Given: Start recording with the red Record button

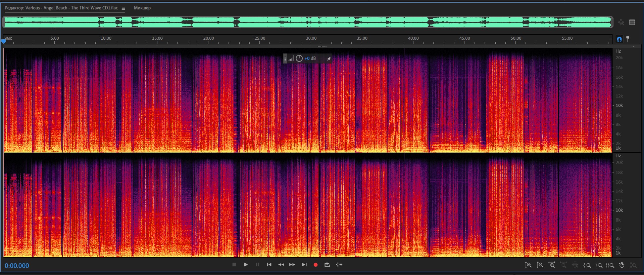Looking at the screenshot, I should coord(315,265).
